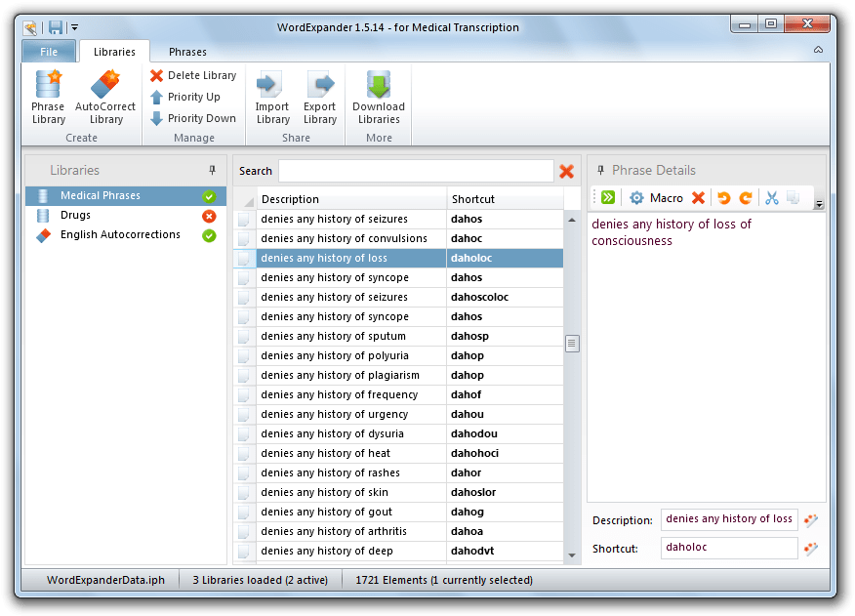Move library Priority Down
Viewport: 855px width, 616px height.
193,118
